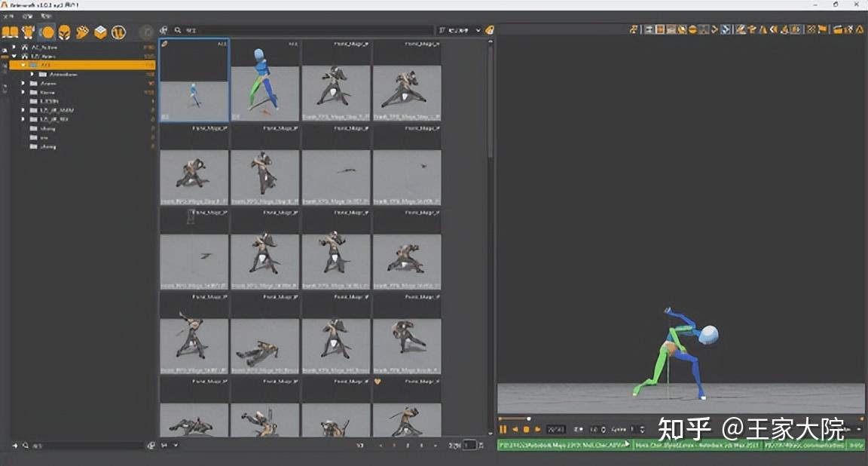
Task: Select the character library icon in top toolbar
Action: (x=29, y=32)
